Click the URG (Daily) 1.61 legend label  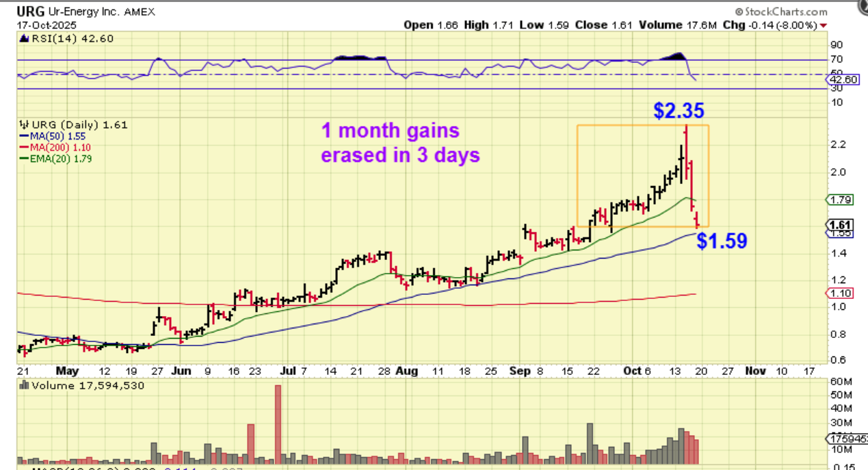79,125
